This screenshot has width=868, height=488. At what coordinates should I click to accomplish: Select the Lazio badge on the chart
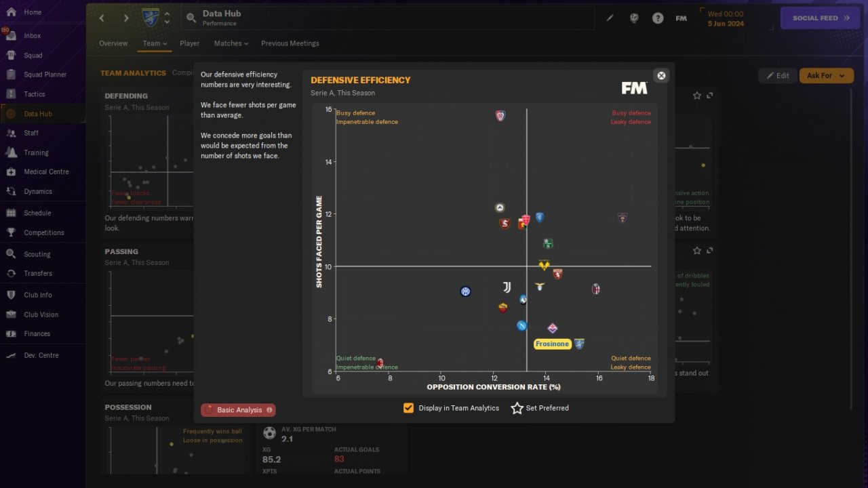click(x=540, y=287)
